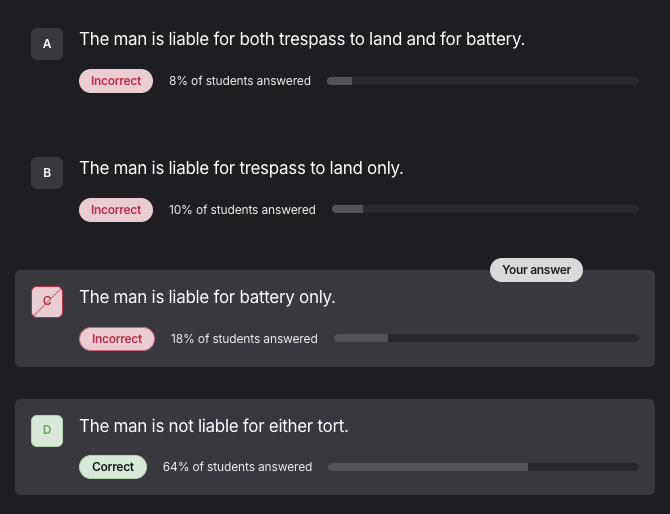Click '64% of students answered' text

coord(238,467)
